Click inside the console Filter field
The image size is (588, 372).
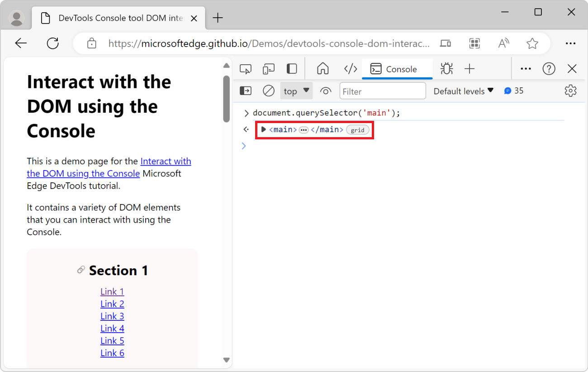click(x=382, y=91)
